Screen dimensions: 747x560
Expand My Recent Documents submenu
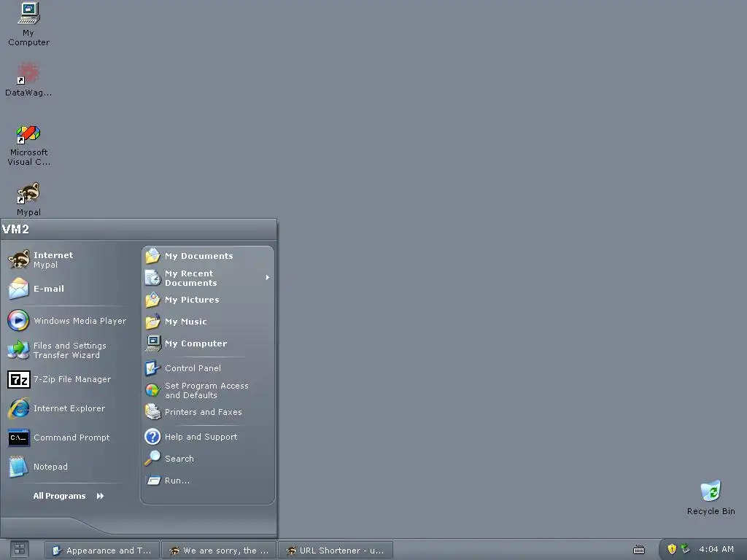(x=208, y=278)
